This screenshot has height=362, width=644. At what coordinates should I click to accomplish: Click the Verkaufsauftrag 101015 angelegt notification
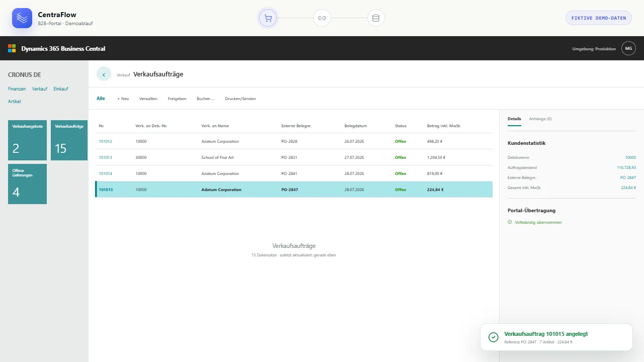(x=556, y=337)
